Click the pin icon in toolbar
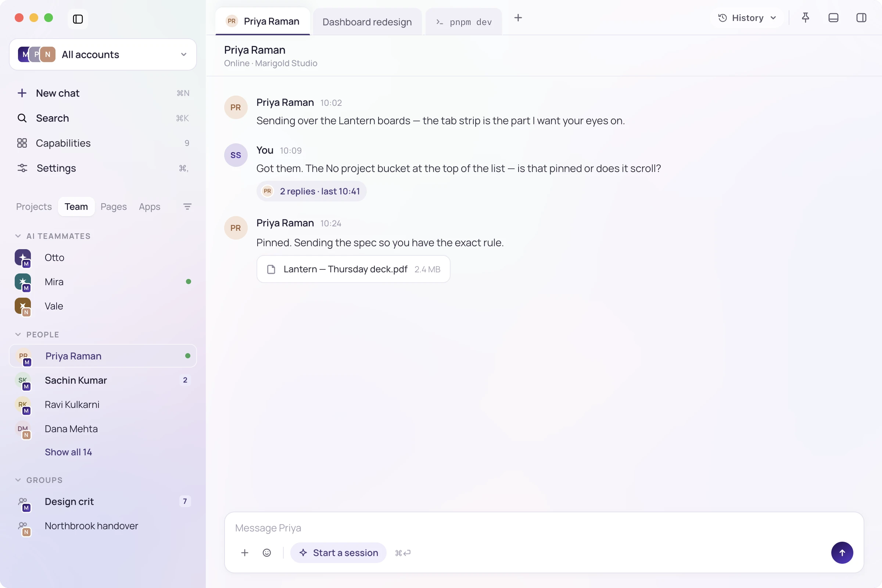This screenshot has height=588, width=882. point(805,18)
